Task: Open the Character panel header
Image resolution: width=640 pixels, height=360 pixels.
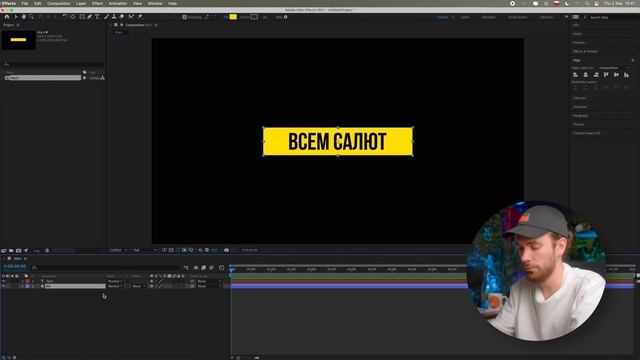Action: tap(580, 107)
